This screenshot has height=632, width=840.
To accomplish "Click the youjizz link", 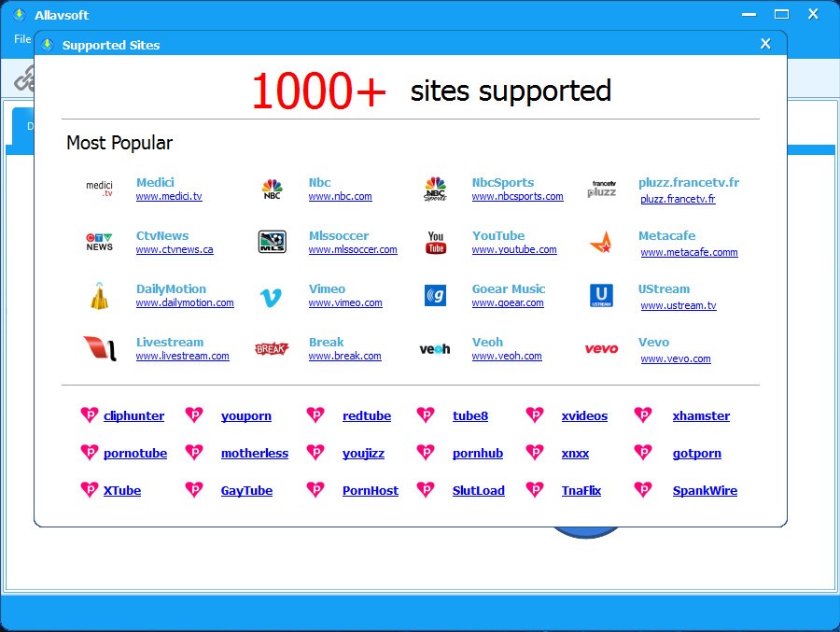I will pyautogui.click(x=363, y=454).
